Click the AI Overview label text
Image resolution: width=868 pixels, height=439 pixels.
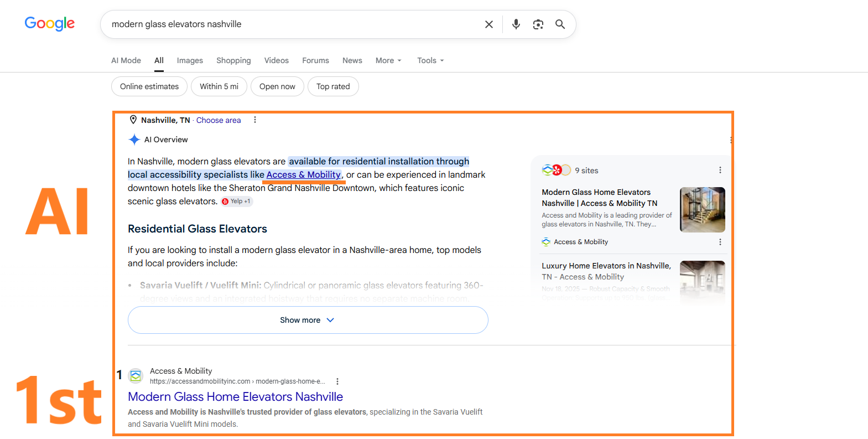tap(166, 140)
